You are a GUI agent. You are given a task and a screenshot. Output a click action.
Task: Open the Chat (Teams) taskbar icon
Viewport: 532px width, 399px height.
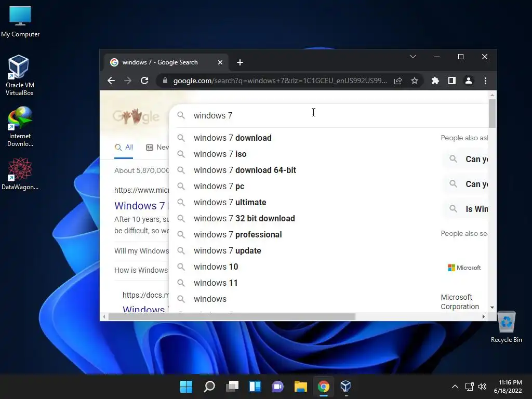pyautogui.click(x=278, y=387)
